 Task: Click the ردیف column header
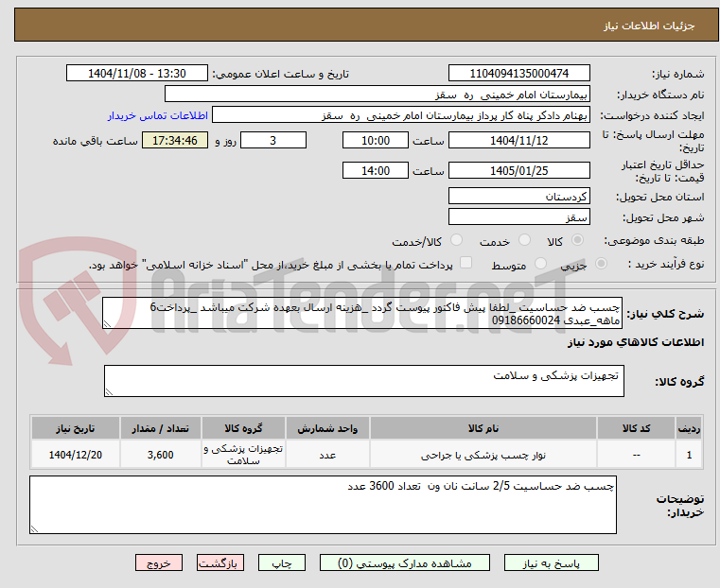[x=689, y=428]
